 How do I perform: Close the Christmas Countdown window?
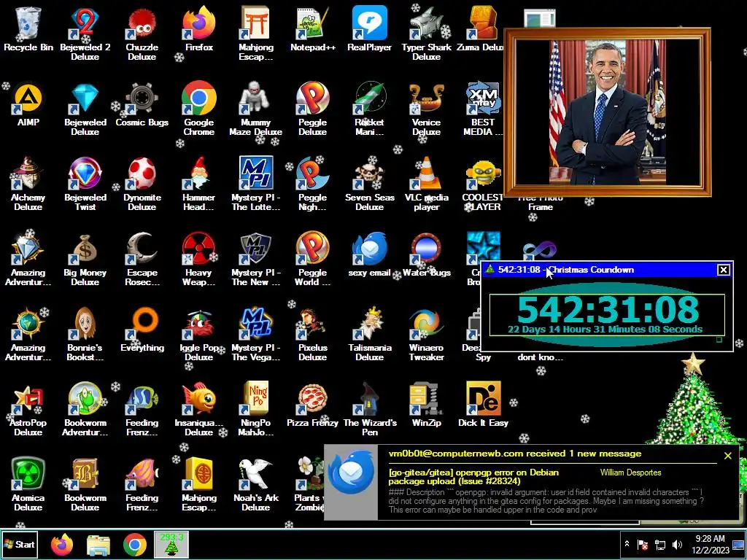[723, 270]
